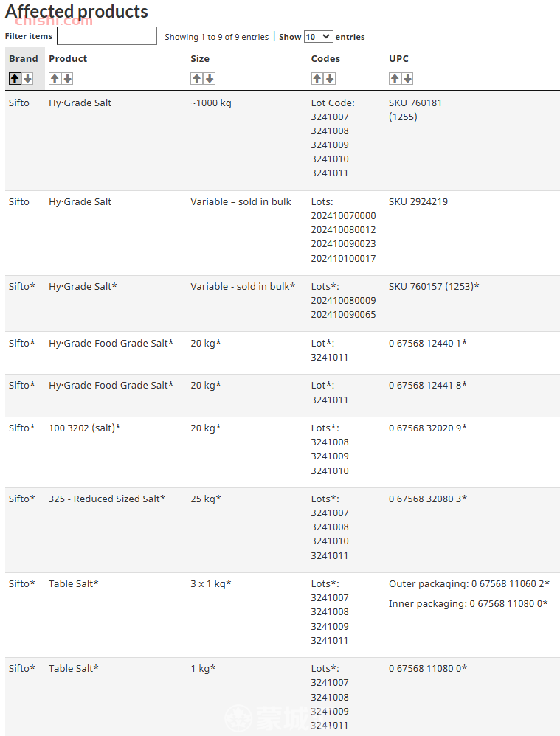Sort Codes column ascending arrow

(x=317, y=78)
